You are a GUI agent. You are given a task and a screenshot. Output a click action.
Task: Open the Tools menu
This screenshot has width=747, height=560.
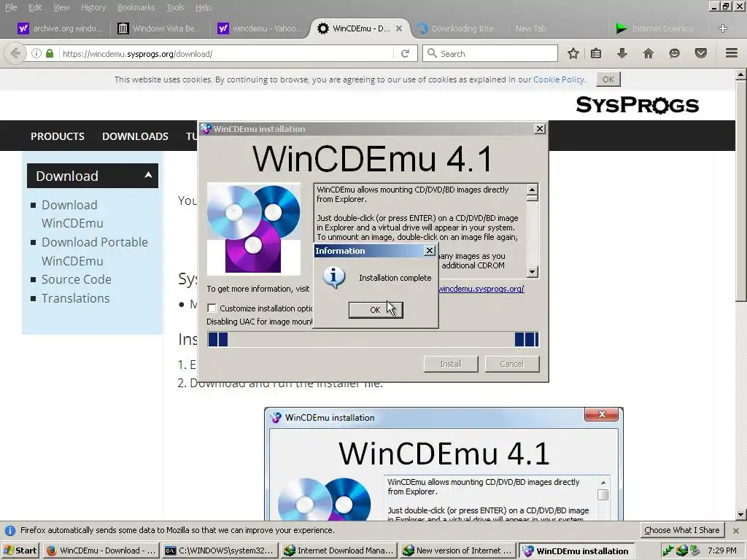[x=175, y=7]
